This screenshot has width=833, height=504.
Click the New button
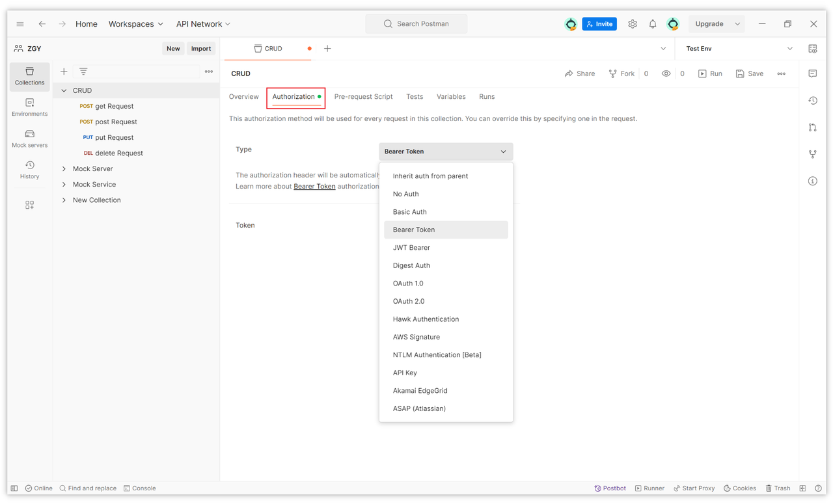point(173,49)
